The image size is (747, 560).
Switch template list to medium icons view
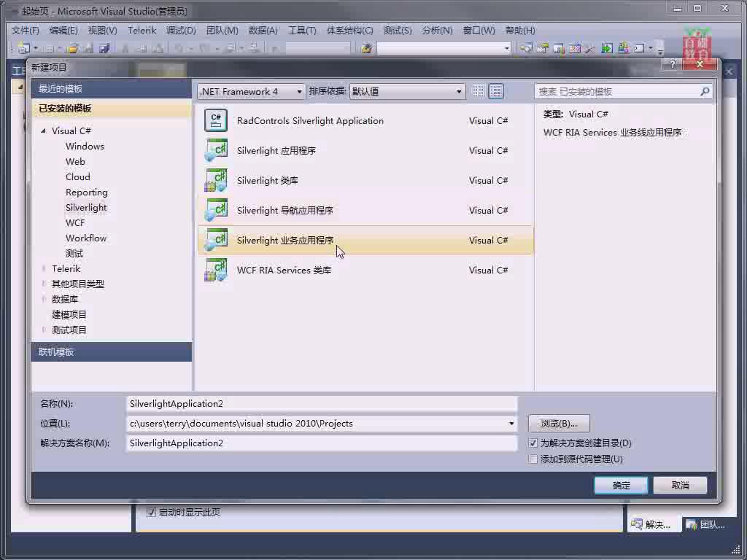pos(495,91)
